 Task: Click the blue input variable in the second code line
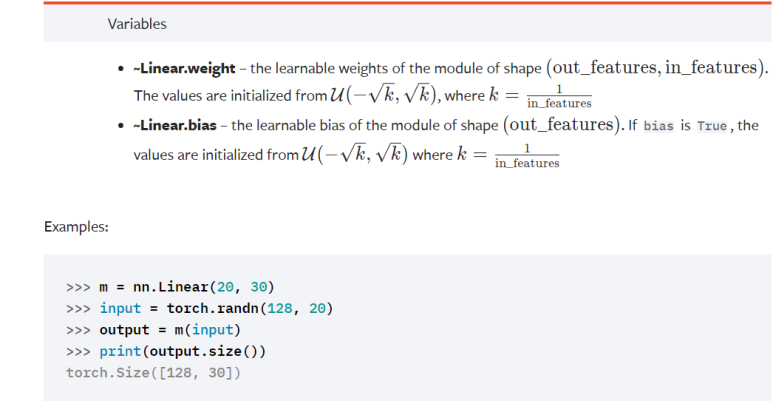click(x=120, y=308)
